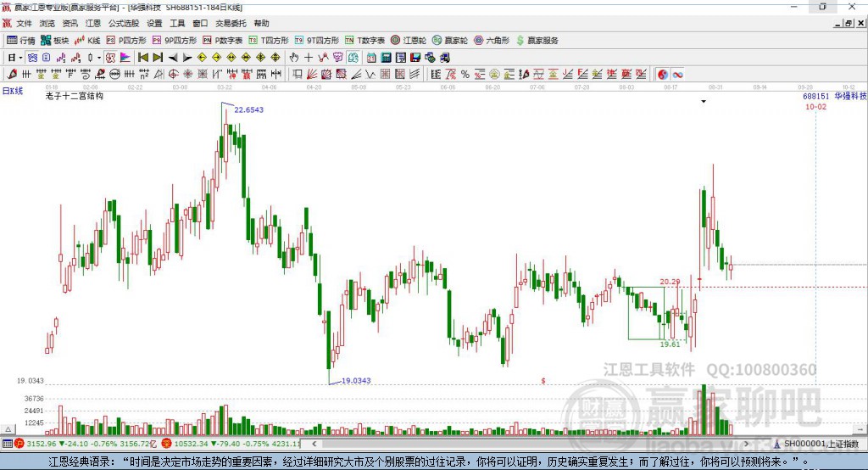
Task: Click the horizontal scrollbar right arrow
Action: click(746, 444)
